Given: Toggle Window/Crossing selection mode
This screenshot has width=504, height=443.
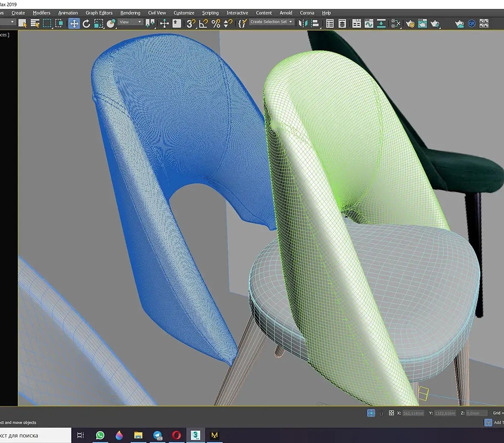Looking at the screenshot, I should click(59, 23).
